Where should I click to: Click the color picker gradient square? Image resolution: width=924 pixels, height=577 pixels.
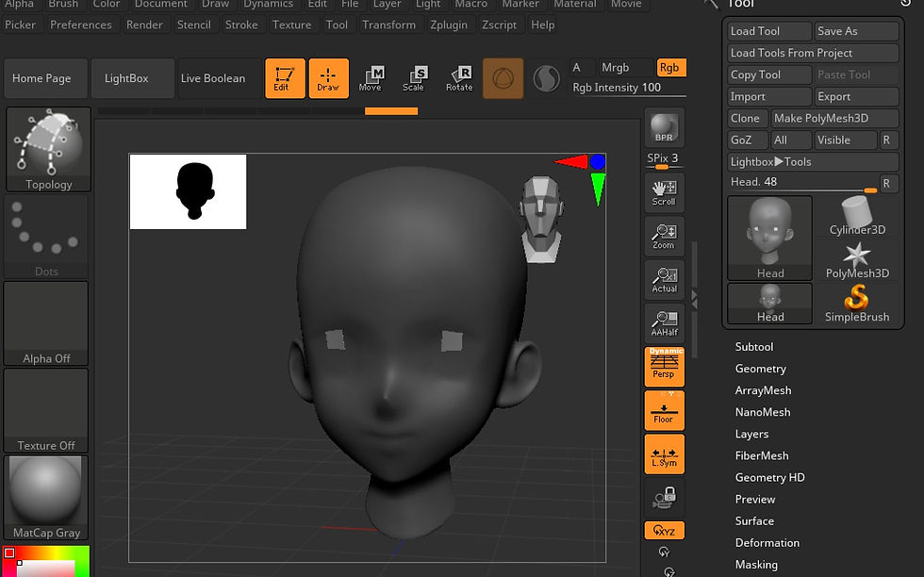[x=46, y=561]
